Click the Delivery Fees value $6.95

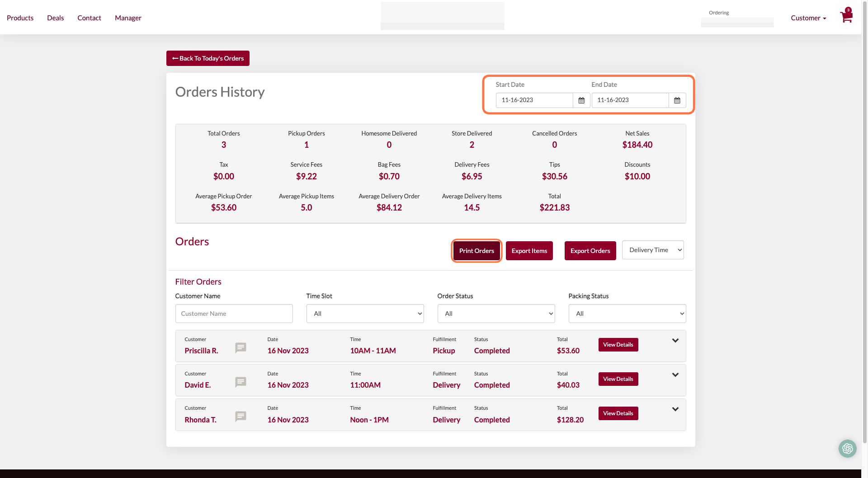pyautogui.click(x=472, y=176)
